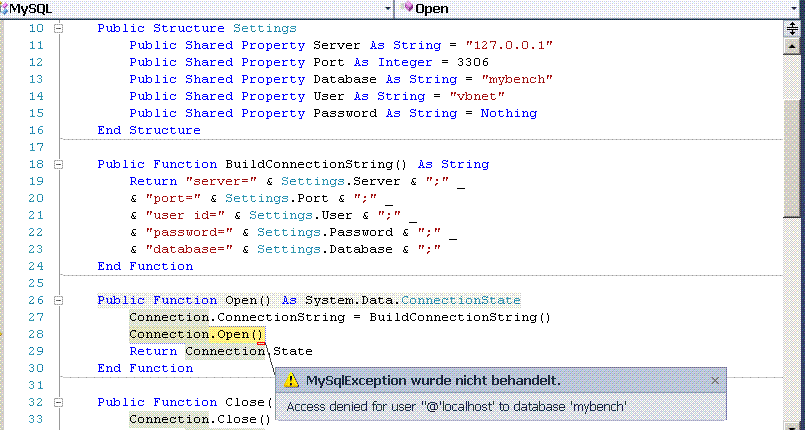Click the scrollbar up arrow
The image size is (805, 430).
pos(792,47)
